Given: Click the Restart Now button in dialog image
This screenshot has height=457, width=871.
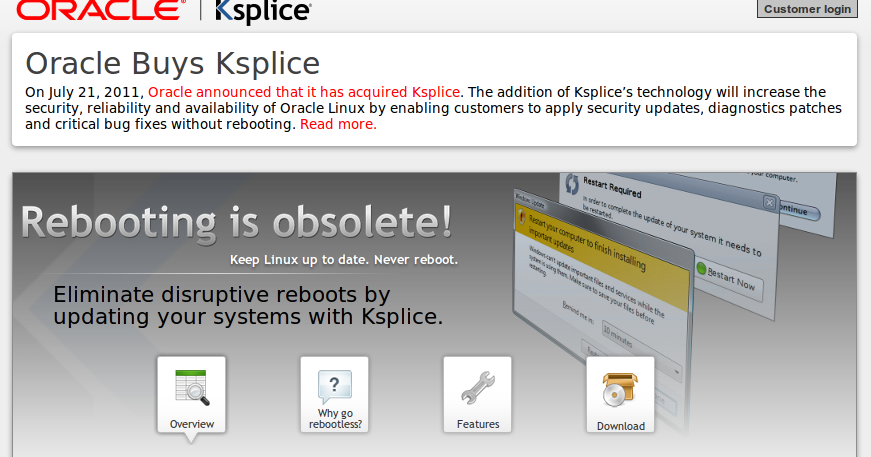Looking at the screenshot, I should tap(730, 279).
